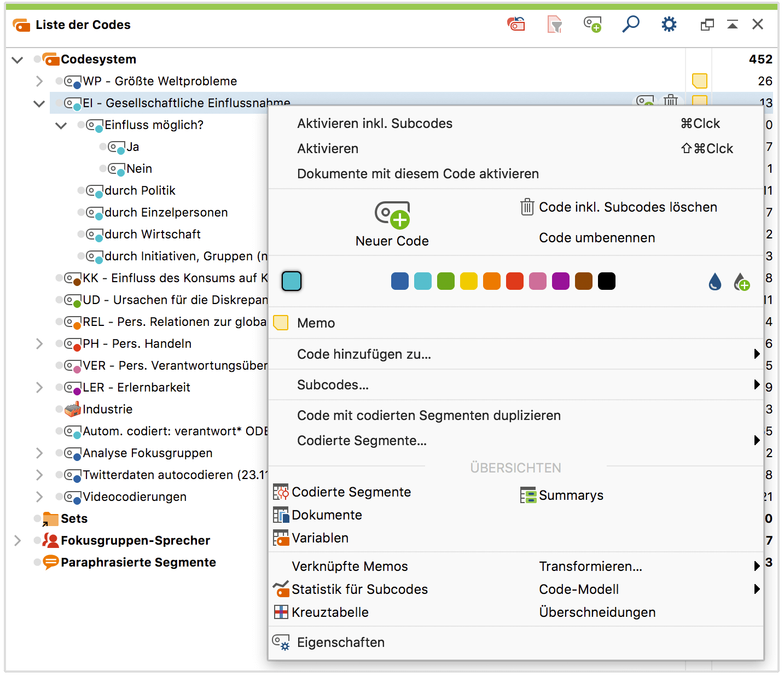The width and height of the screenshot is (784, 677).
Task: Select Code umbenennen in the context menu
Action: click(x=596, y=237)
